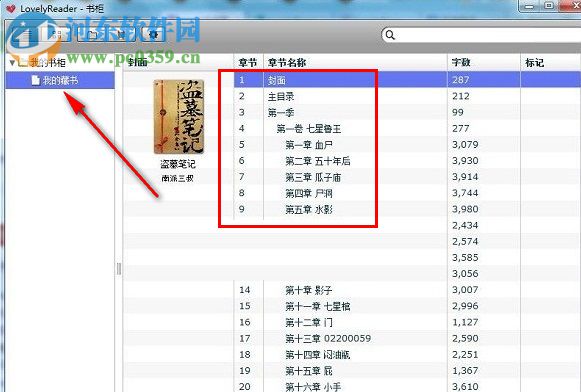Maximize the LovelyReader window

548,6
